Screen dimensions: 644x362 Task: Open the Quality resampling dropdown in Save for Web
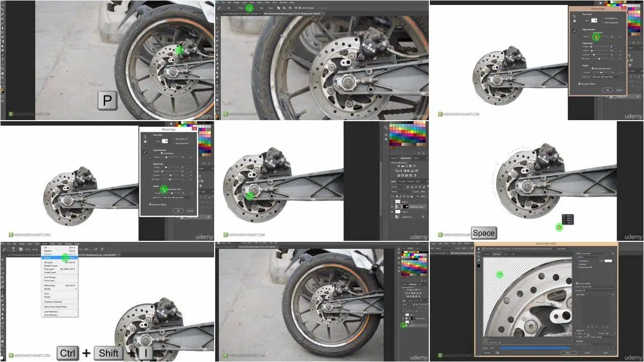[606, 337]
